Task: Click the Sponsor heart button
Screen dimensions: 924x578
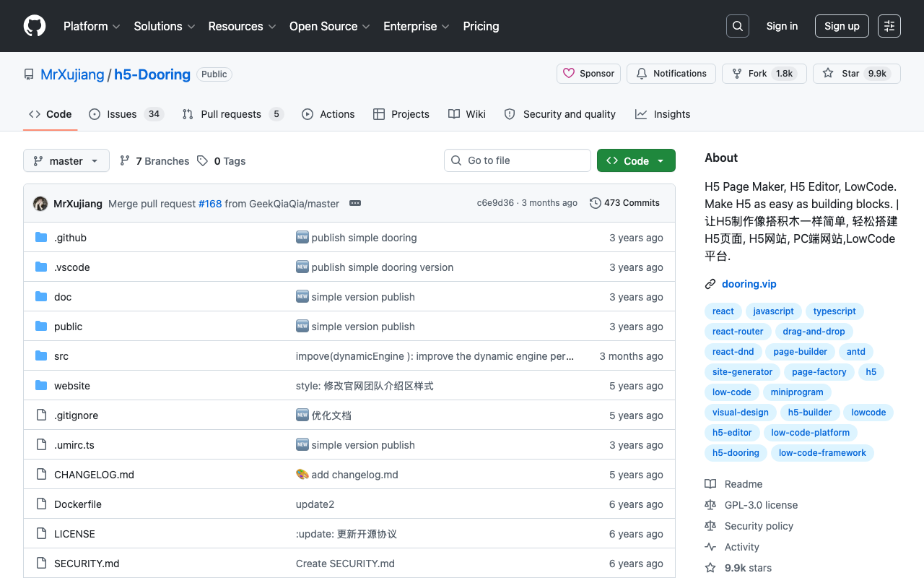Action: 588,74
